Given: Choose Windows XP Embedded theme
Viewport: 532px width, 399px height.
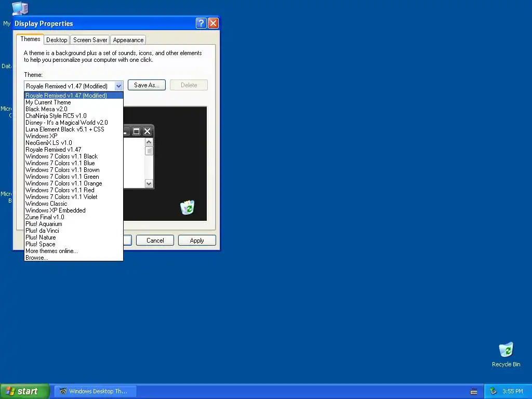Looking at the screenshot, I should pyautogui.click(x=74, y=210).
